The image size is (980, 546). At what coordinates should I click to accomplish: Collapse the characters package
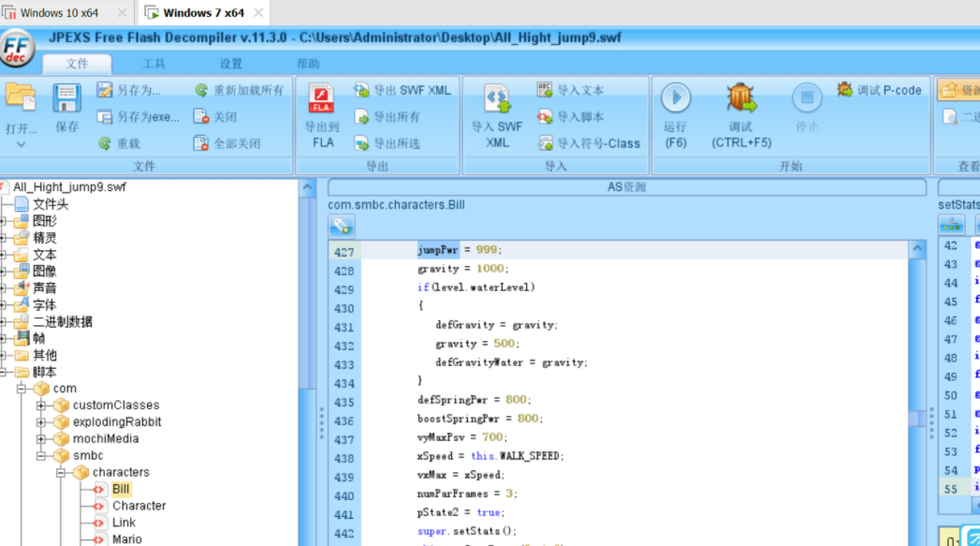61,473
